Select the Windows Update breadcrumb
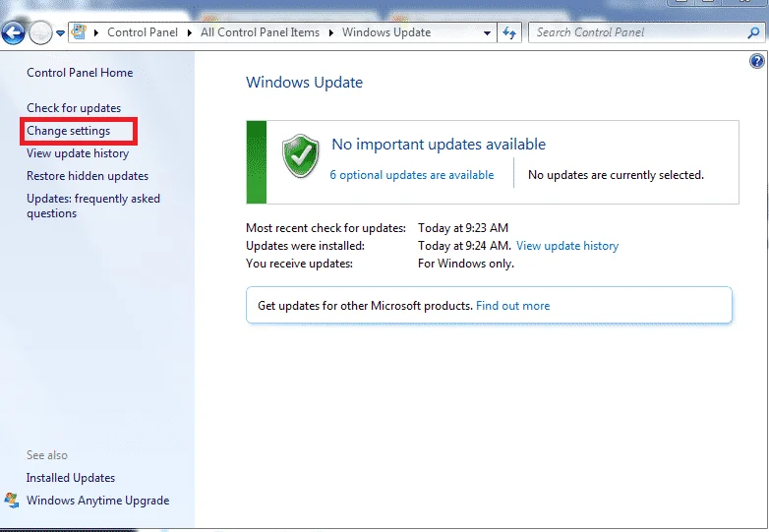This screenshot has height=532, width=769. tap(386, 32)
